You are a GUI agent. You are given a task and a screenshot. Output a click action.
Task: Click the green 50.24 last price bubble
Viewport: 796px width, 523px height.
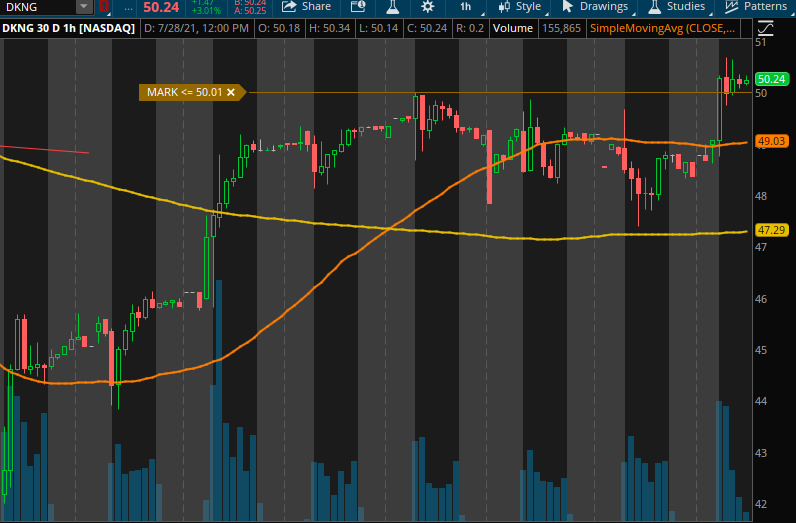tap(772, 79)
